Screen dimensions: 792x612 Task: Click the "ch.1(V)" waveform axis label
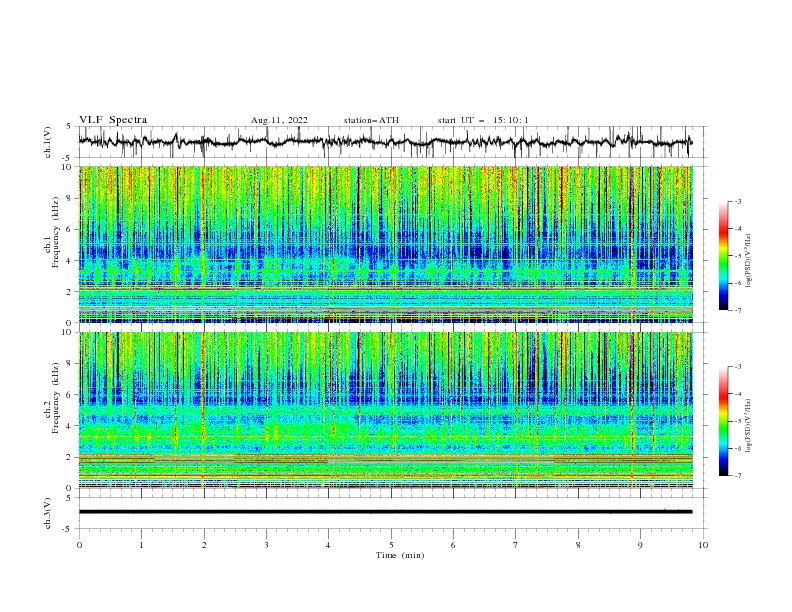[x=48, y=142]
